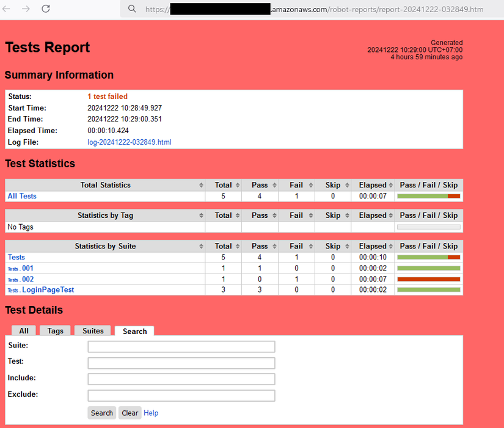Open the Help link next to Clear
Viewport: 504px width, 428px height.
151,413
